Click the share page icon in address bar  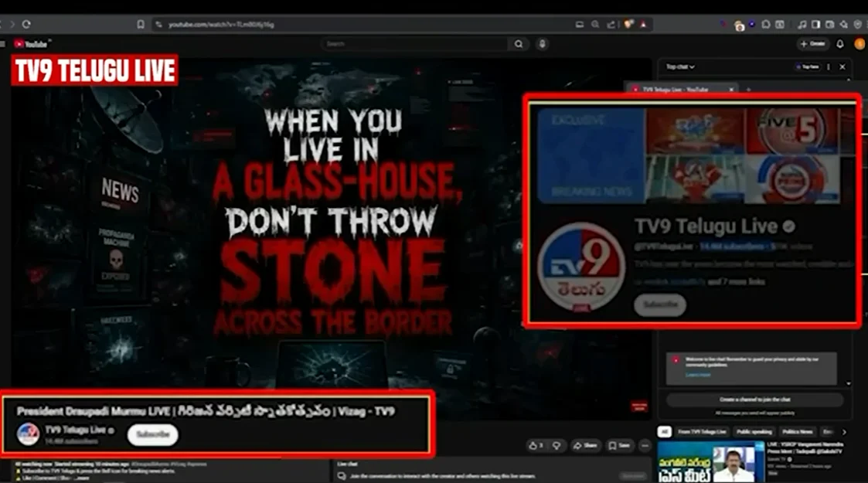pos(611,25)
